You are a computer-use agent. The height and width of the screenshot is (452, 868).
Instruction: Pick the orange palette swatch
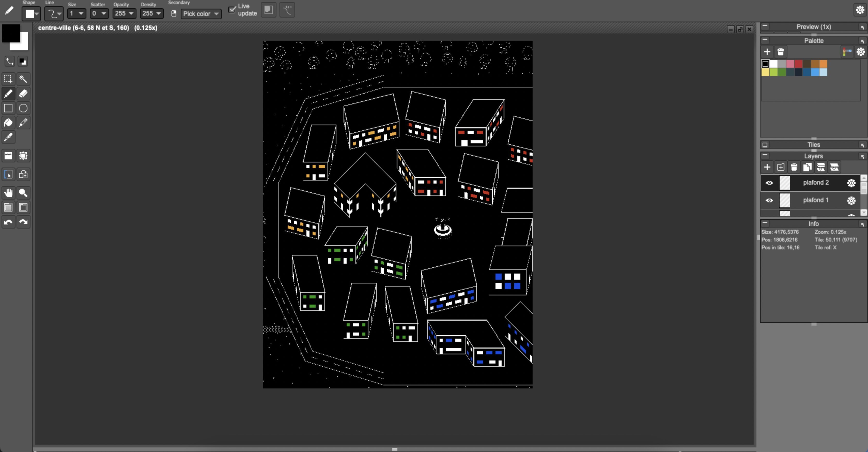pyautogui.click(x=823, y=64)
